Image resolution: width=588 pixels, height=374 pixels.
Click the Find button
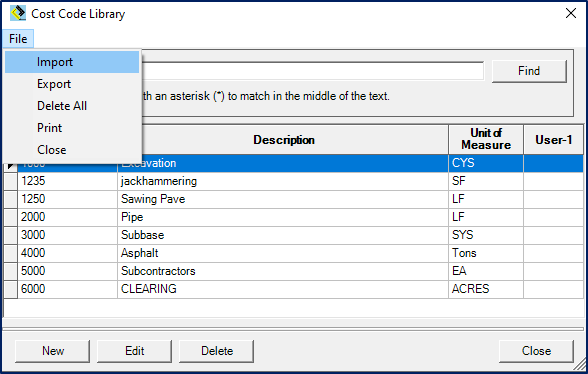(529, 71)
